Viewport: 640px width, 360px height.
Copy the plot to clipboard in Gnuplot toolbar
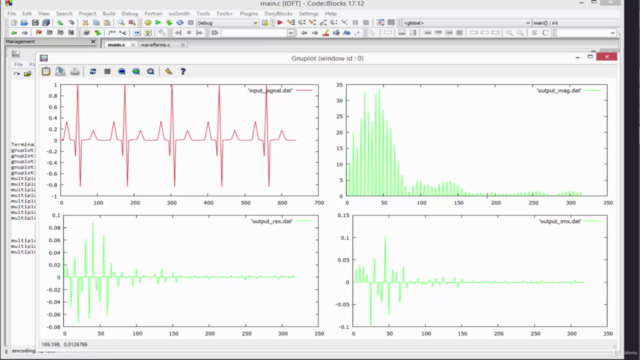46,71
